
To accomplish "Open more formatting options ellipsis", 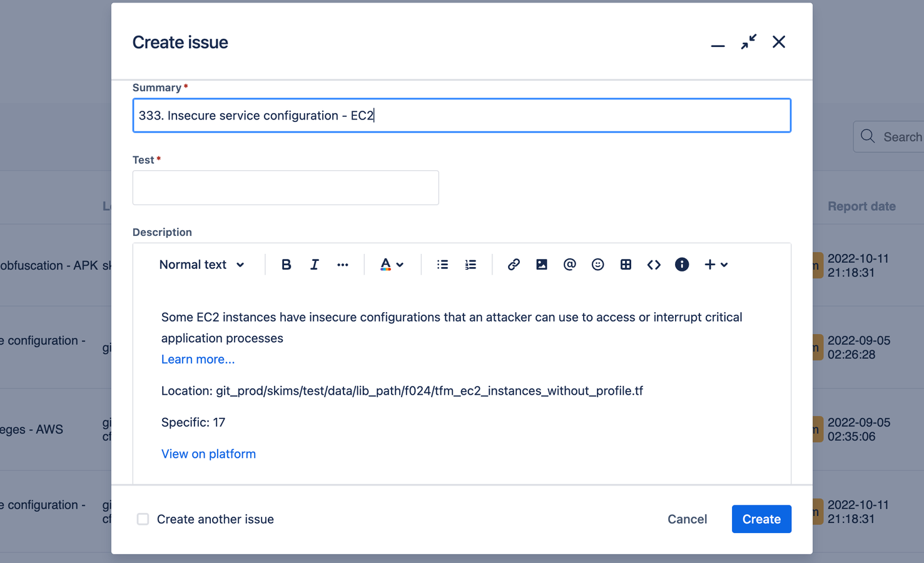I will [342, 265].
